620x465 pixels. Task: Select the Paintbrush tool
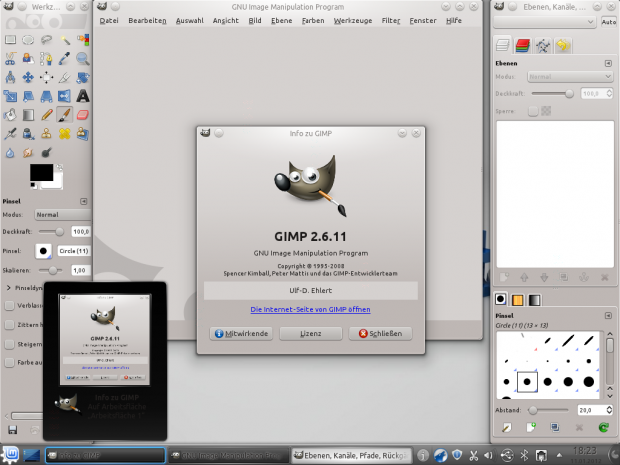tap(64, 115)
